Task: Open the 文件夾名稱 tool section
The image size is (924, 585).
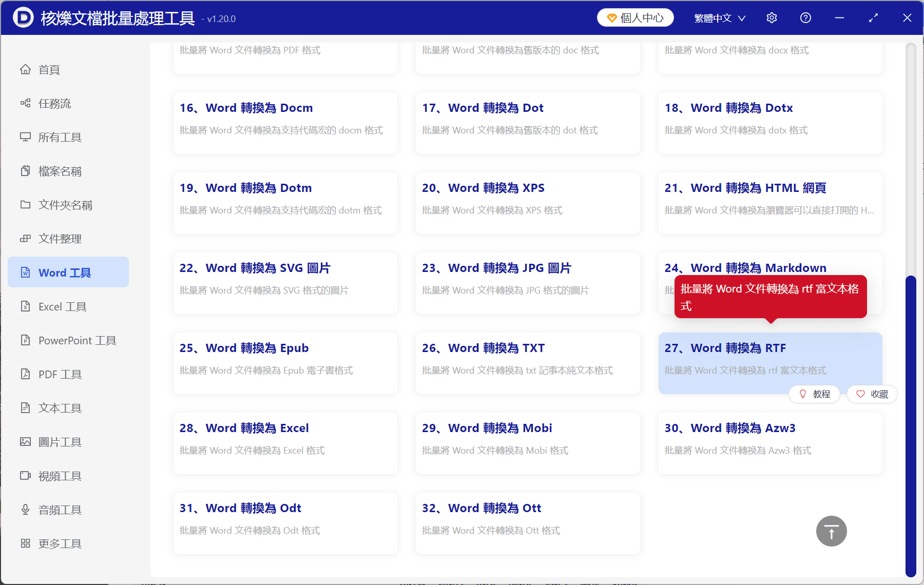Action: pyautogui.click(x=65, y=205)
